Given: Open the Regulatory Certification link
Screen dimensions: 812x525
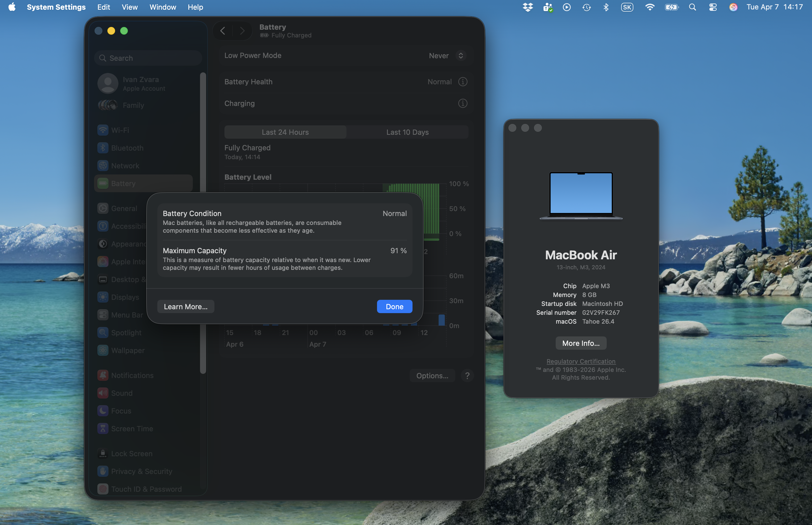Looking at the screenshot, I should pos(581,361).
